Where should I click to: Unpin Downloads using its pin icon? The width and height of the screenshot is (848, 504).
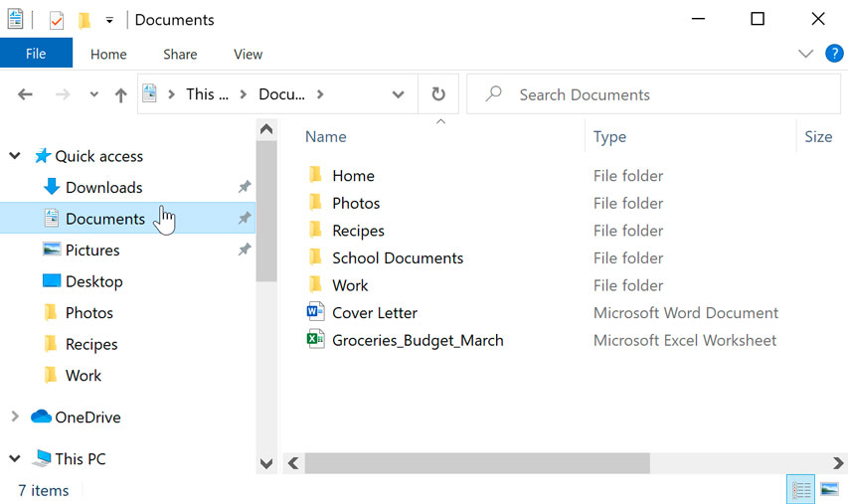click(x=244, y=187)
